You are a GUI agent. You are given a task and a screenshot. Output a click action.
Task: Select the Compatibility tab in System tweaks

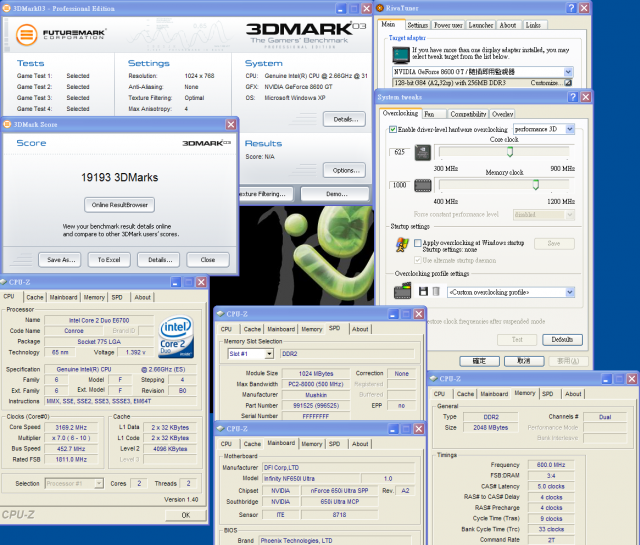point(468,114)
